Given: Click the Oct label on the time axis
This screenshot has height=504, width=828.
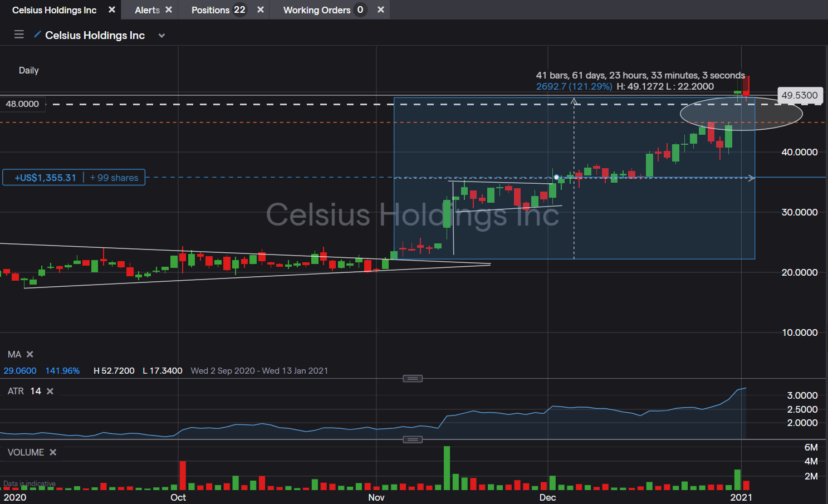Looking at the screenshot, I should [178, 497].
